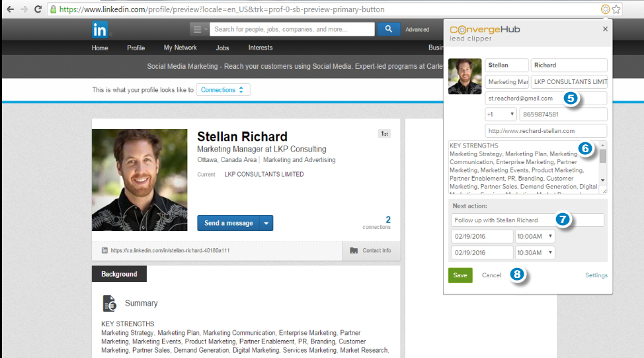Close the ConvergeHub lead clipper panel
Screen dimensions: 644x358
pyautogui.click(x=605, y=28)
